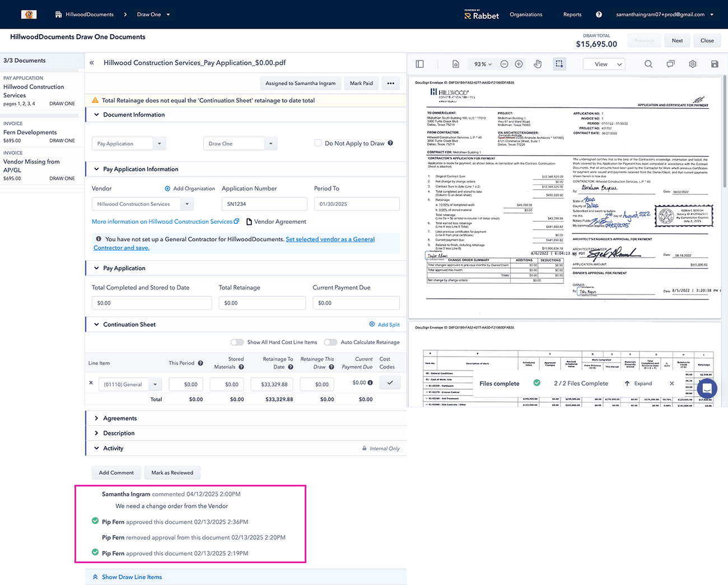Image resolution: width=728 pixels, height=585 pixels.
Task: Open the Organizations menu
Action: 526,15
